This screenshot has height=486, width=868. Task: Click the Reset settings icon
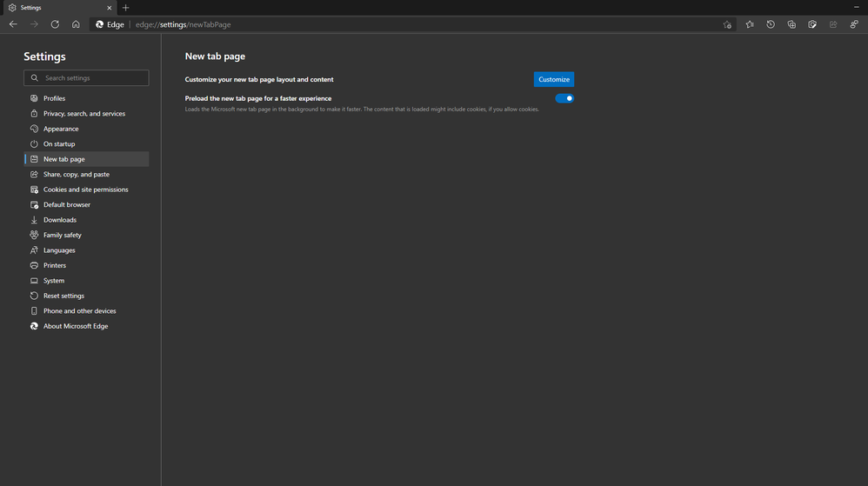click(34, 296)
